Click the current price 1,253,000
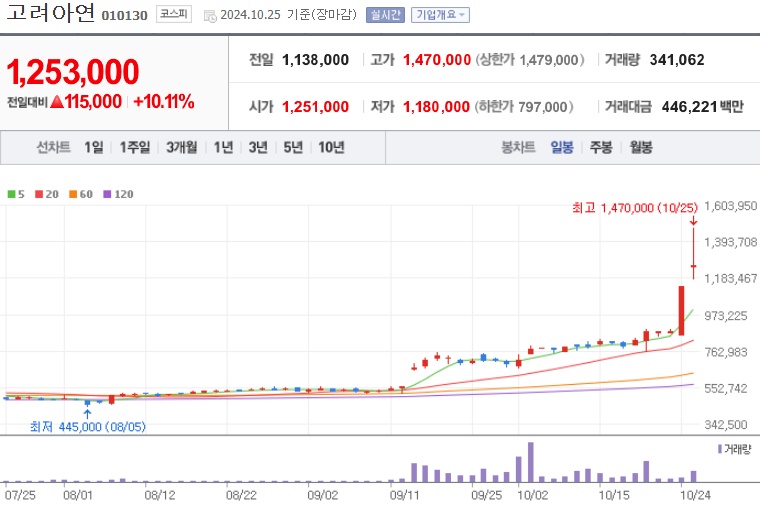The image size is (760, 510). coord(73,72)
